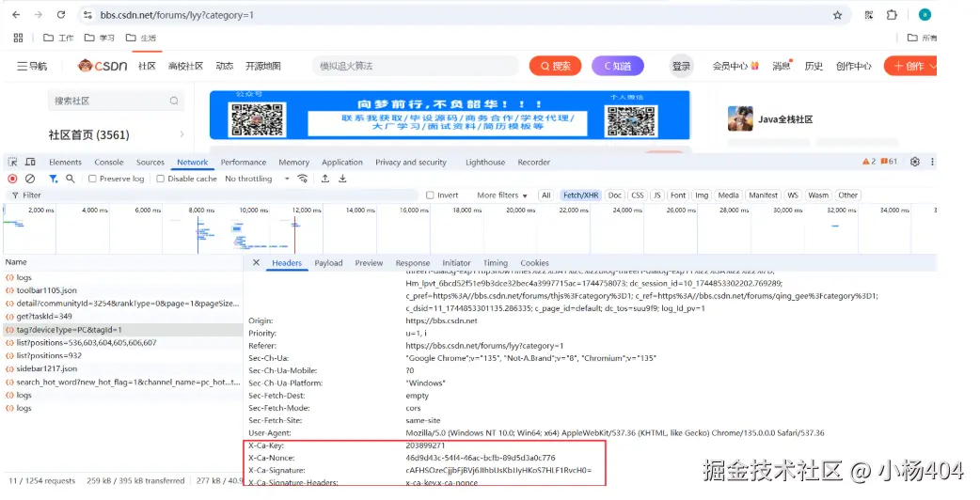Open the 生活 bookmark folder
This screenshot has width=980, height=500.
[141, 39]
